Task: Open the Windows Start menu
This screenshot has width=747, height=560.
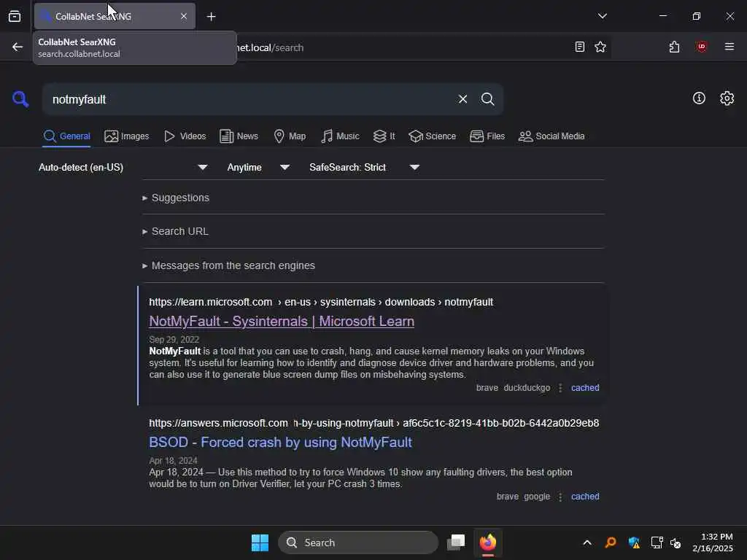Action: coord(260,542)
